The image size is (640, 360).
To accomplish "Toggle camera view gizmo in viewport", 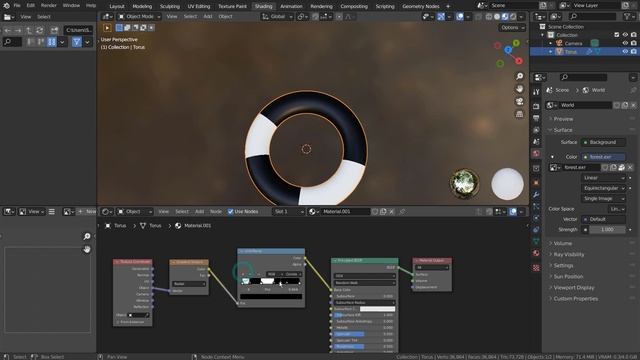I will 520,101.
